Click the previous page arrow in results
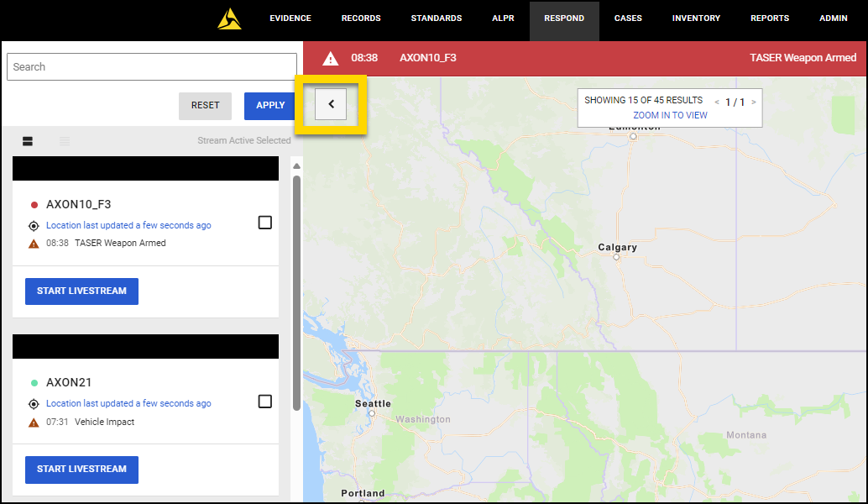Screen dimensions: 868x504 pos(716,101)
